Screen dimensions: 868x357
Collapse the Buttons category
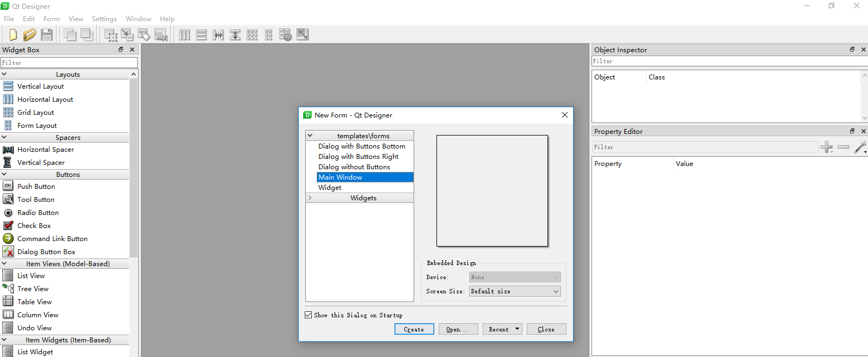click(4, 174)
